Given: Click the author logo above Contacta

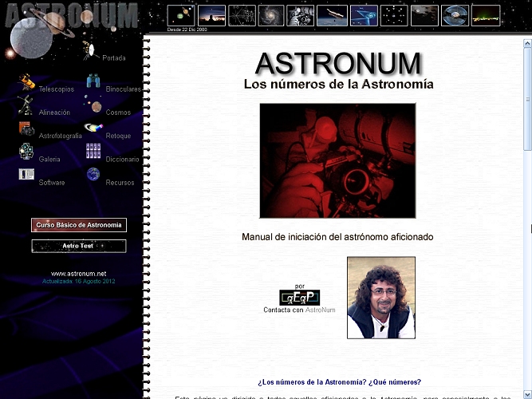Looking at the screenshot, I should coord(299,298).
